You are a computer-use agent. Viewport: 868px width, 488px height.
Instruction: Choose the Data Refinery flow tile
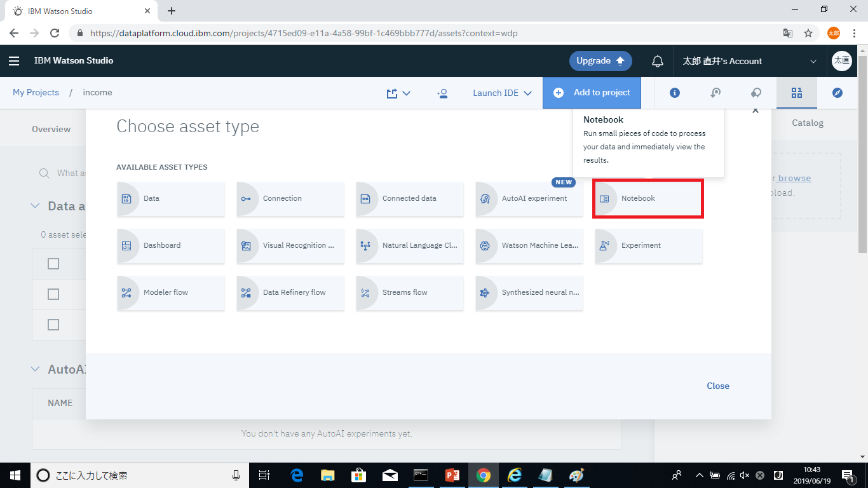tap(290, 293)
